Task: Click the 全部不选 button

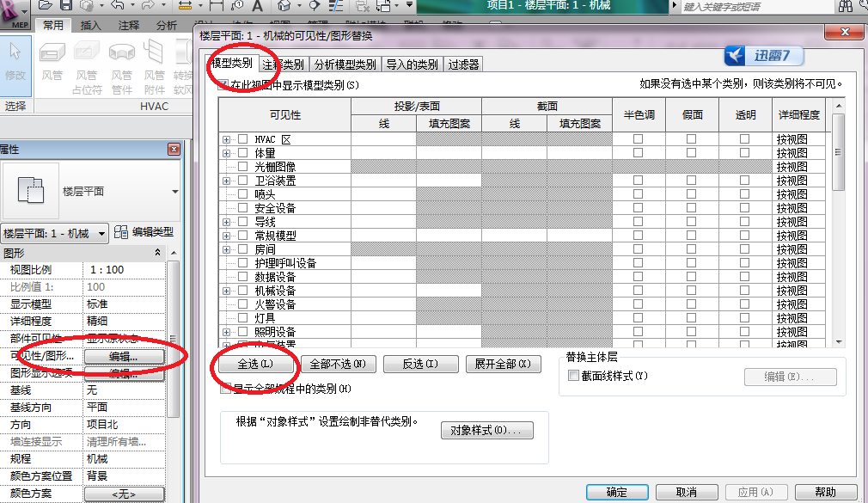Action: tap(339, 364)
